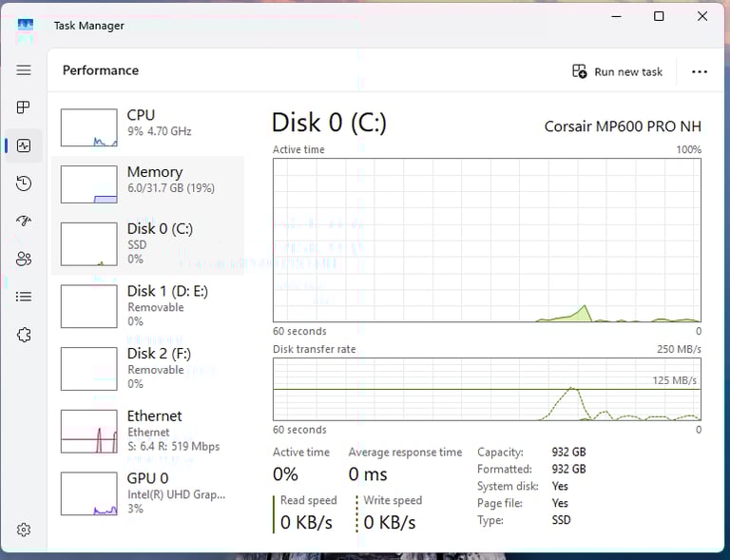The image size is (730, 560).
Task: Open Task Manager settings gear
Action: (23, 530)
